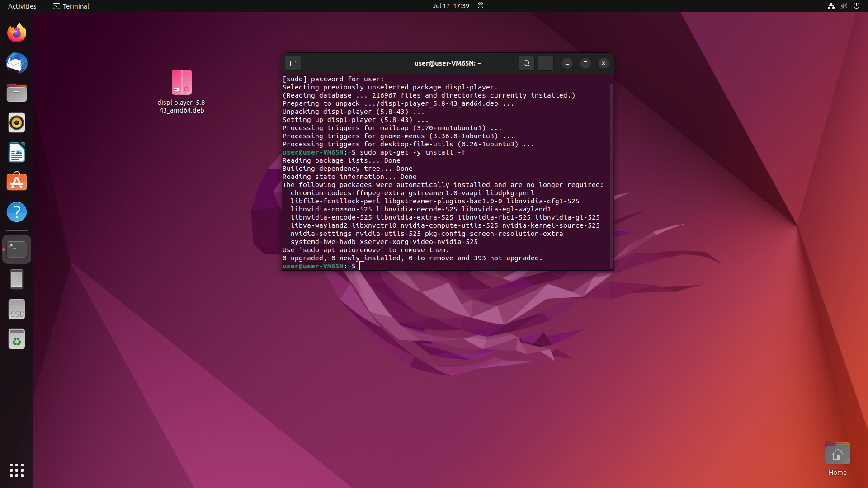Launch Rhythmbox music player
The image size is (868, 488).
[x=17, y=123]
